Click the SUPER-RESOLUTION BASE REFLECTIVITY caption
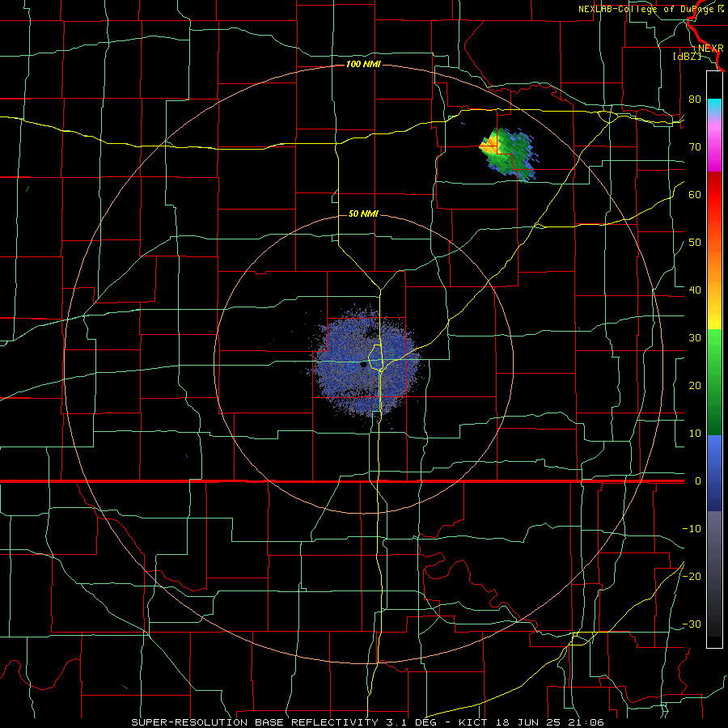This screenshot has height=728, width=728. [255, 722]
